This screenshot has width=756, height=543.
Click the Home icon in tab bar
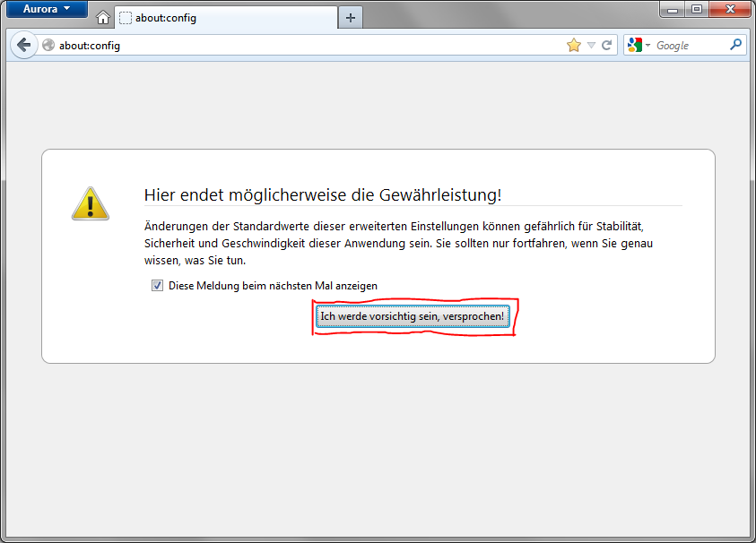103,18
